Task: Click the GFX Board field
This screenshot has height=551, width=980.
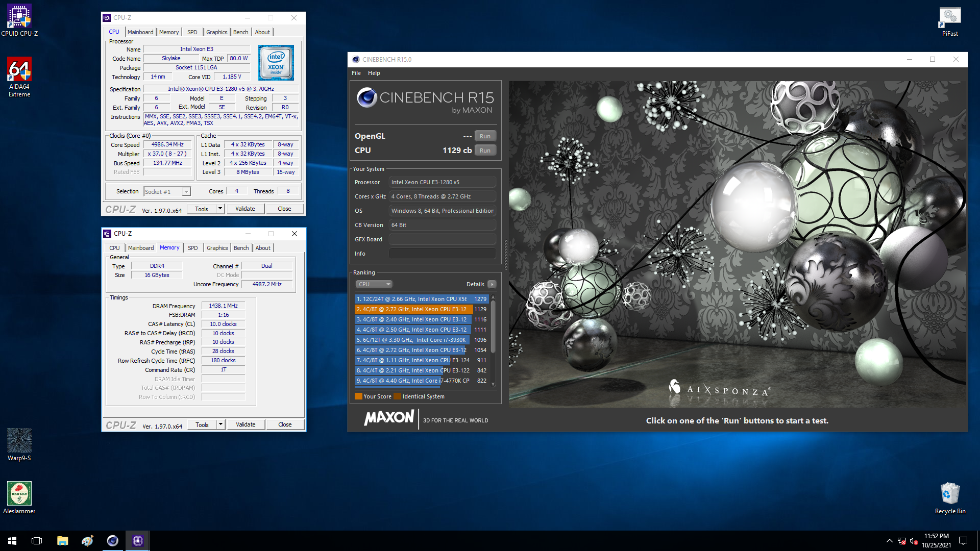Action: [443, 239]
